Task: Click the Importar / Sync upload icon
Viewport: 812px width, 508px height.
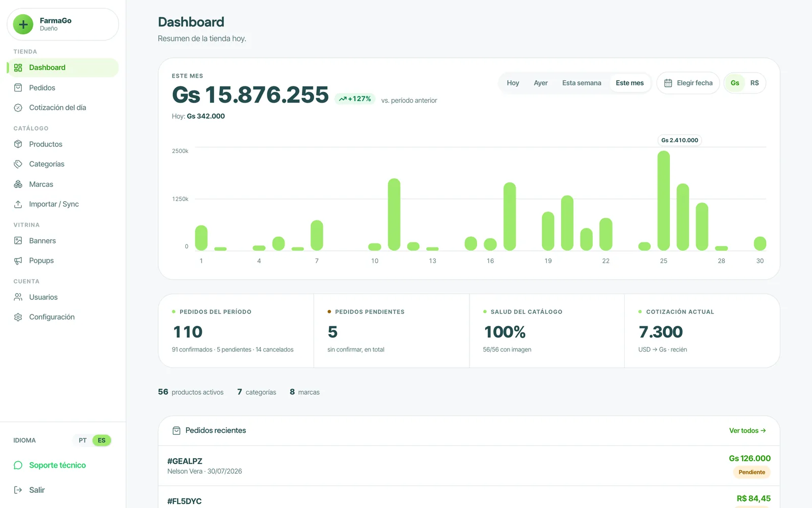Action: pyautogui.click(x=18, y=204)
